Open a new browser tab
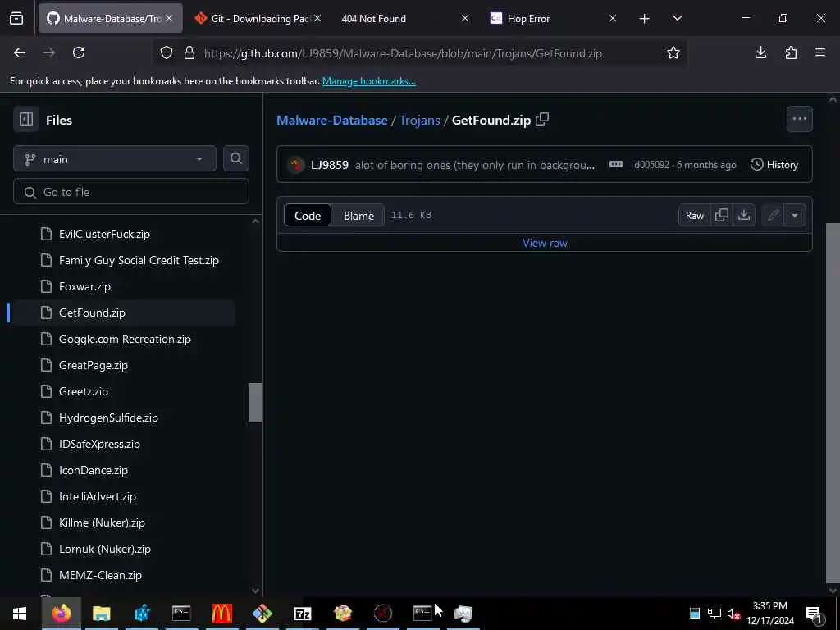 click(645, 19)
